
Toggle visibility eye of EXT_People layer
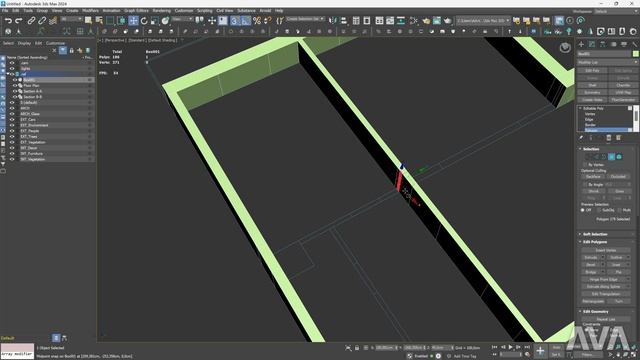coord(12,131)
